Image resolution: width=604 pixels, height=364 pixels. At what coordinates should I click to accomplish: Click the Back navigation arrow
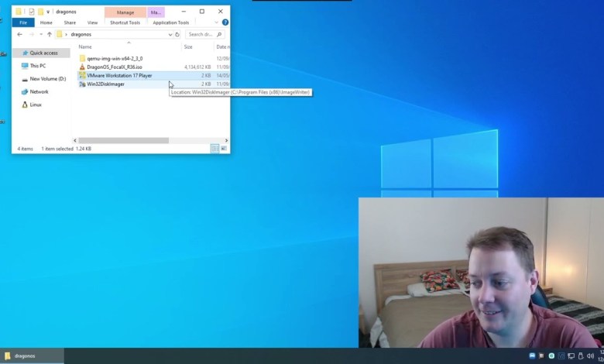pyautogui.click(x=19, y=34)
